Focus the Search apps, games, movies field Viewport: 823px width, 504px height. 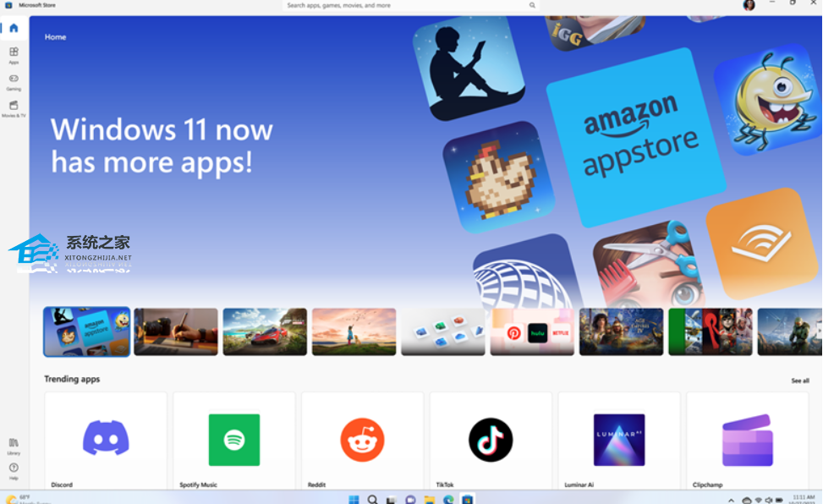[x=411, y=5]
